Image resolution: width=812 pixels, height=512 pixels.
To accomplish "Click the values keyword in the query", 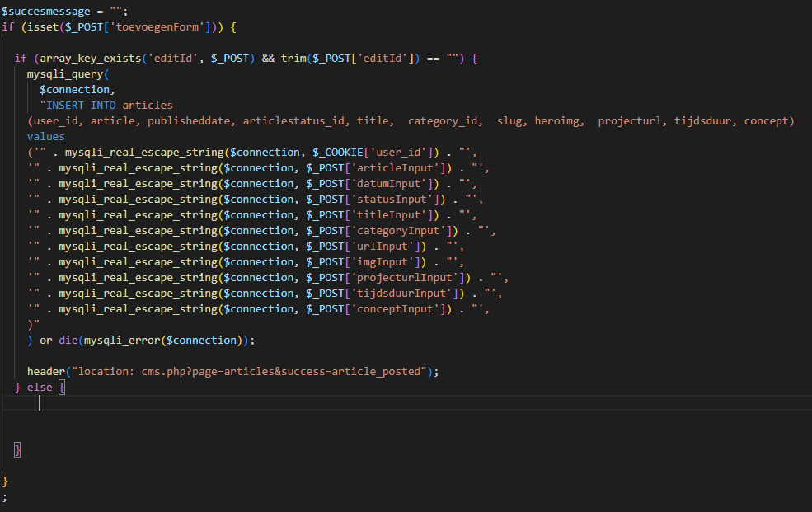I will pyautogui.click(x=45, y=137).
